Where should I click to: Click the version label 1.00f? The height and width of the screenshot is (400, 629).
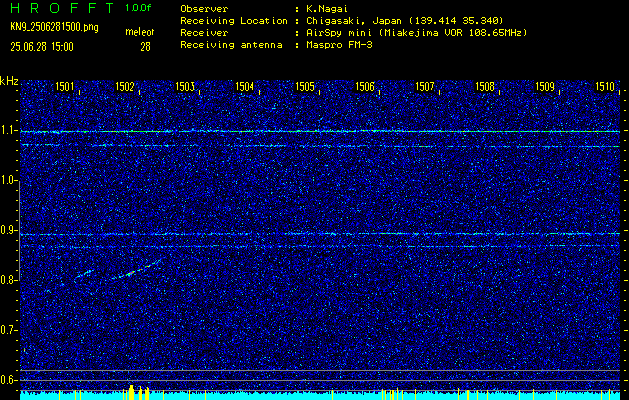tap(138, 8)
